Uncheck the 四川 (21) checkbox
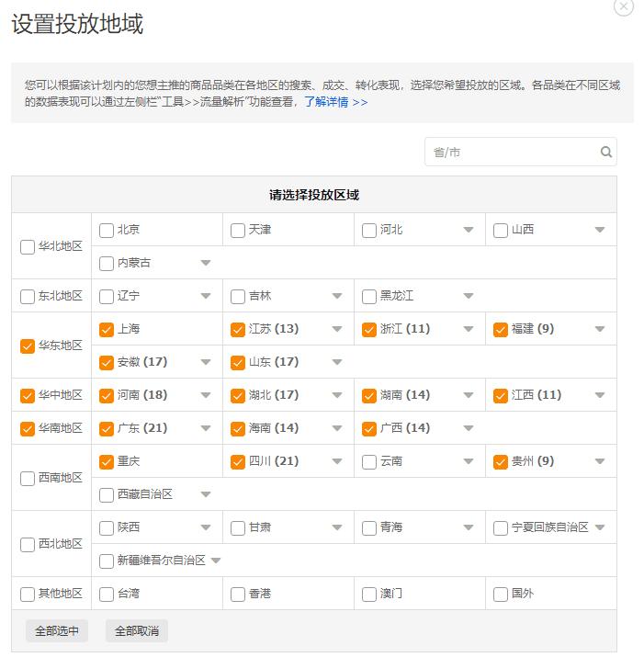 pos(238,462)
